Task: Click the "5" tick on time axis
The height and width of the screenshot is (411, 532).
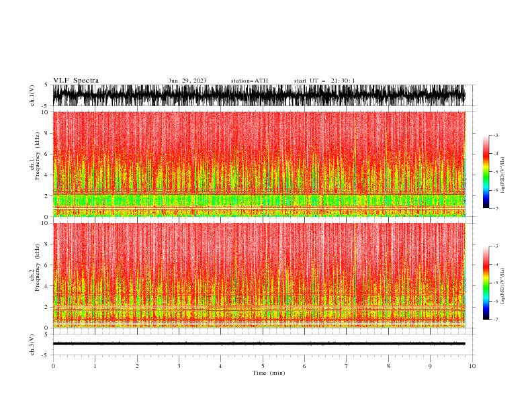Action: click(263, 366)
